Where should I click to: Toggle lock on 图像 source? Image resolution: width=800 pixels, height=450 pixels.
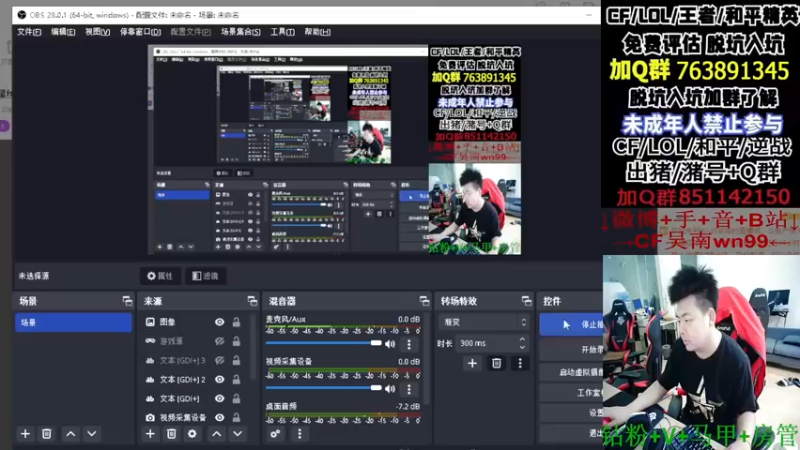point(236,322)
